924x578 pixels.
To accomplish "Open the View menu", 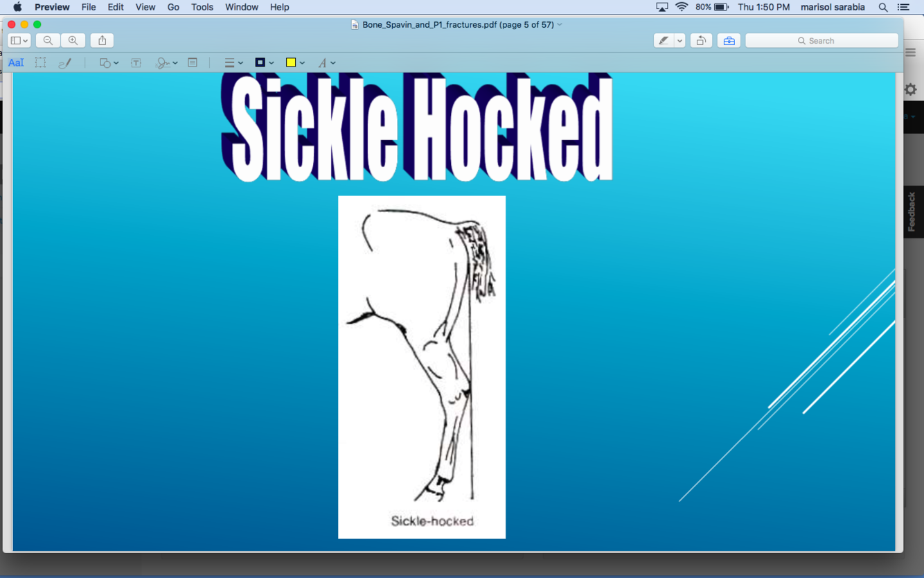I will coord(145,7).
